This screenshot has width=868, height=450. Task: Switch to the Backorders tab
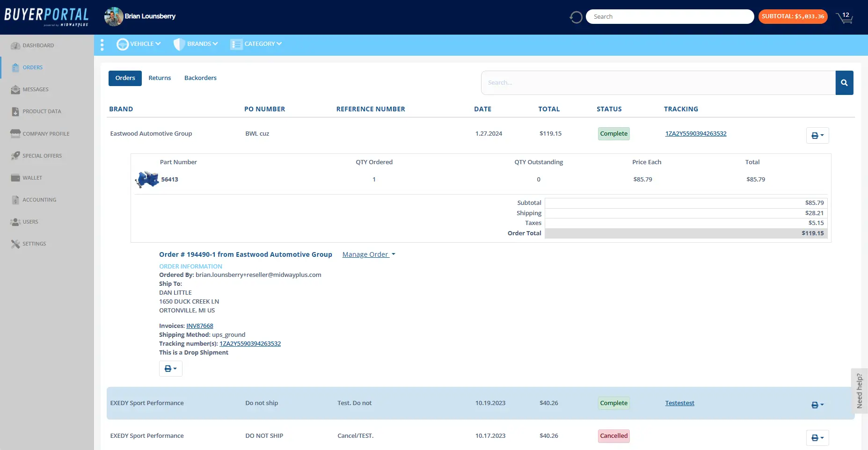coord(200,78)
